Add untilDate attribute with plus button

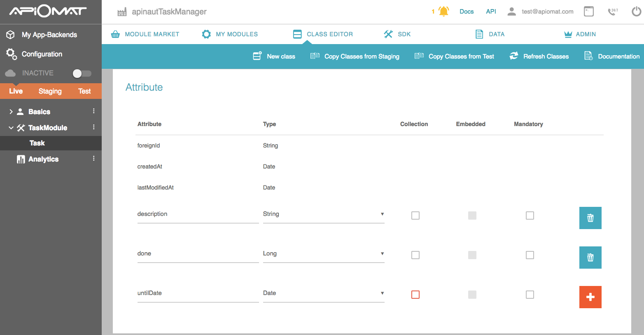590,297
